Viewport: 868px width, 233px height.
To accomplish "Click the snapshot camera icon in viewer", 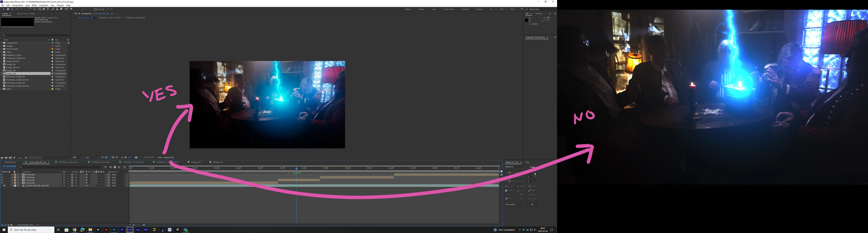I will (136, 157).
